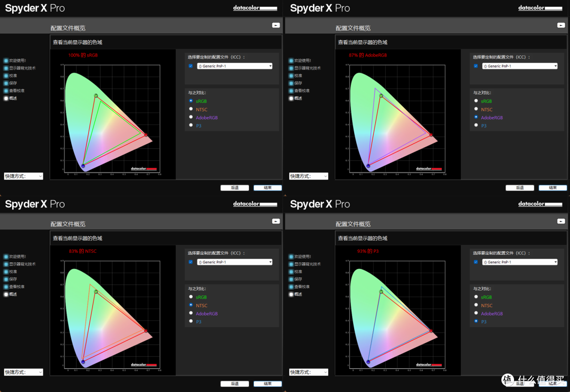Click the red "83% 的 NTSC" gamut label
This screenshot has height=392, width=570.
coord(82,251)
